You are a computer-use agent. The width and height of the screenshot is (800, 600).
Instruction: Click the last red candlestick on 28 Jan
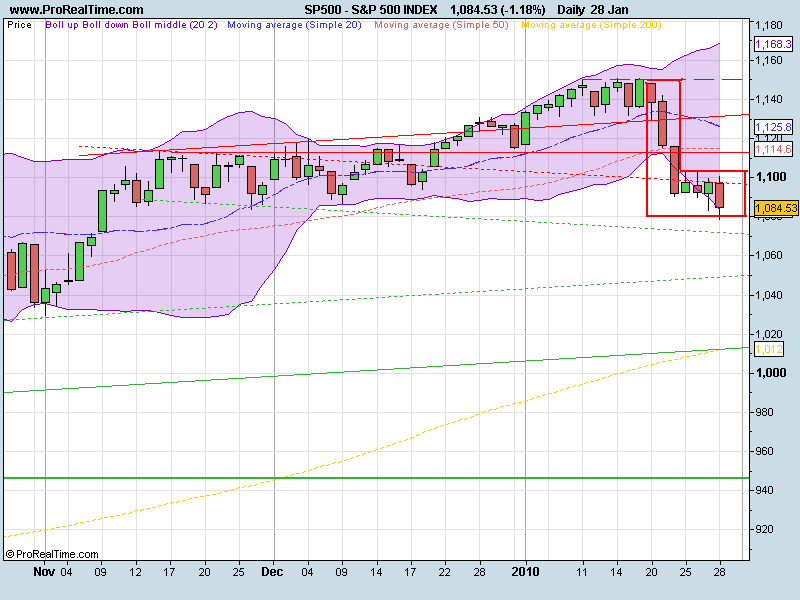click(x=720, y=195)
